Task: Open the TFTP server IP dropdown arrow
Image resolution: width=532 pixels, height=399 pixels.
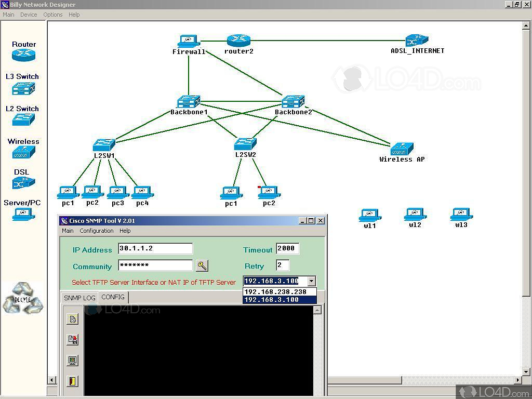Action: [x=312, y=281]
